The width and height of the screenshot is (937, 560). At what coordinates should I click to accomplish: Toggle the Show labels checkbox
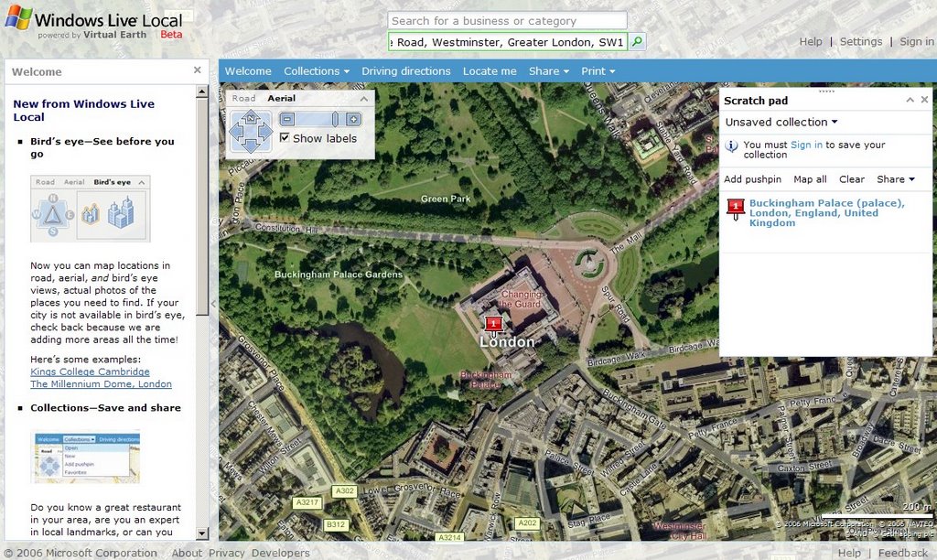click(x=285, y=138)
